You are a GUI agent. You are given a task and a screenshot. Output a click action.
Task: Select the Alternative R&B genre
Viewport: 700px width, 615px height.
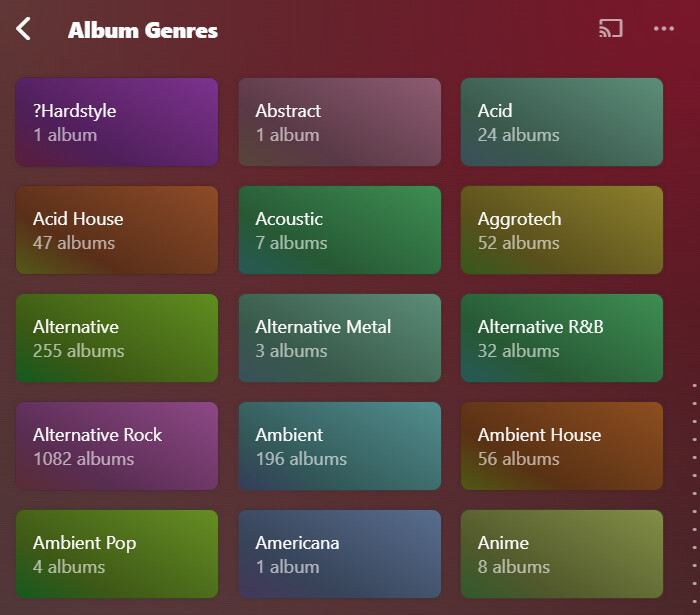pos(561,338)
